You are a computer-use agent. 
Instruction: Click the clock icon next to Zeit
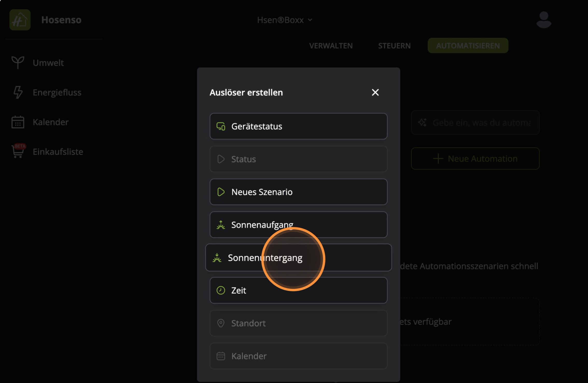pyautogui.click(x=221, y=290)
